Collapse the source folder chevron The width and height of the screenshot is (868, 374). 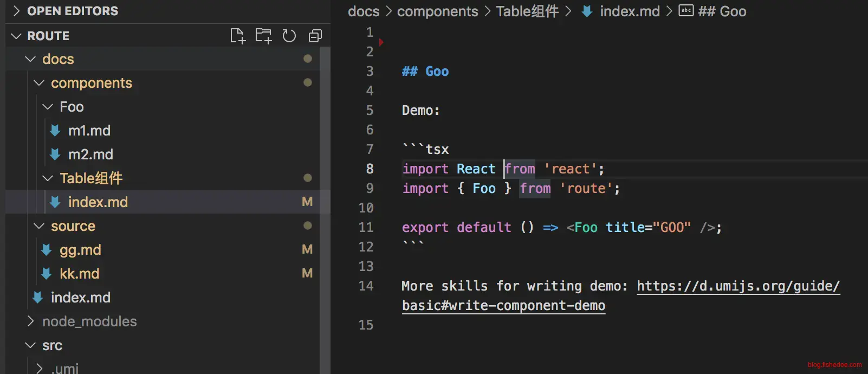pos(39,226)
